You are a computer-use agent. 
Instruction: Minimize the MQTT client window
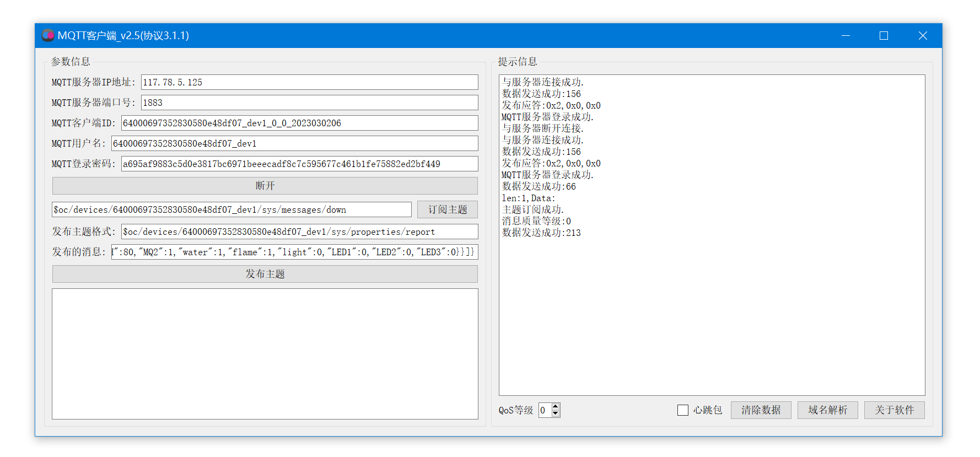846,36
